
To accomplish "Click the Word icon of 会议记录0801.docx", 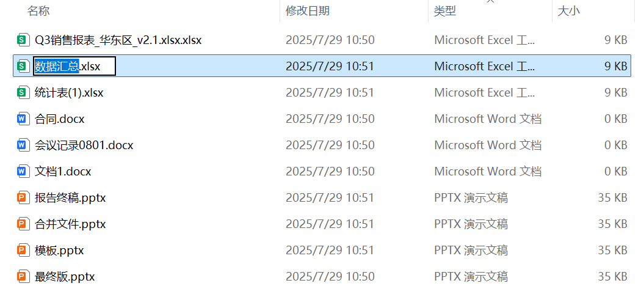I will (x=23, y=145).
